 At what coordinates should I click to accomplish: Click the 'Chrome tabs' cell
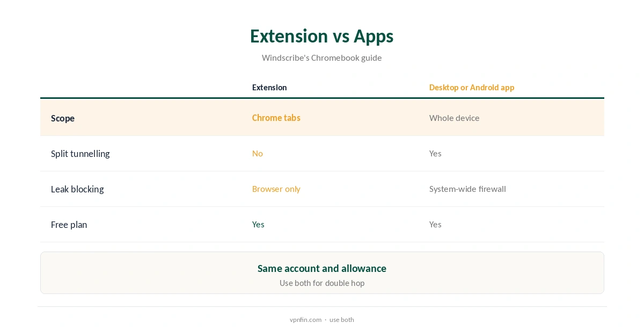tap(276, 118)
